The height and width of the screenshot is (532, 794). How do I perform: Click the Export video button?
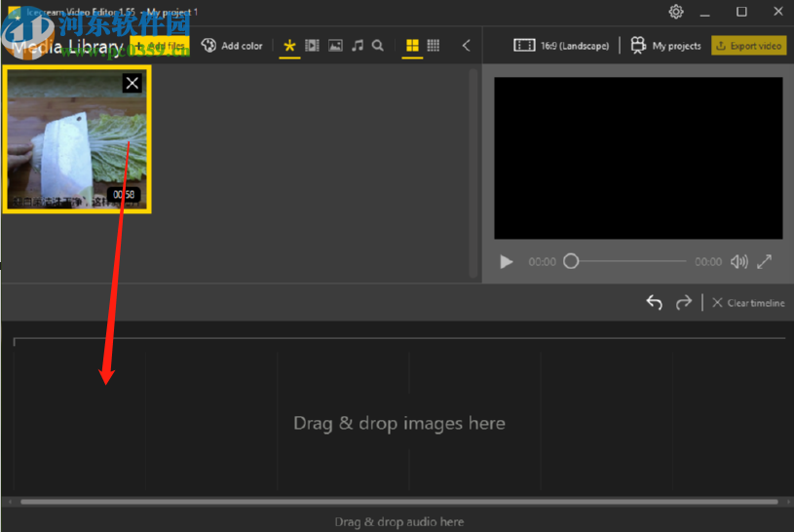click(748, 46)
